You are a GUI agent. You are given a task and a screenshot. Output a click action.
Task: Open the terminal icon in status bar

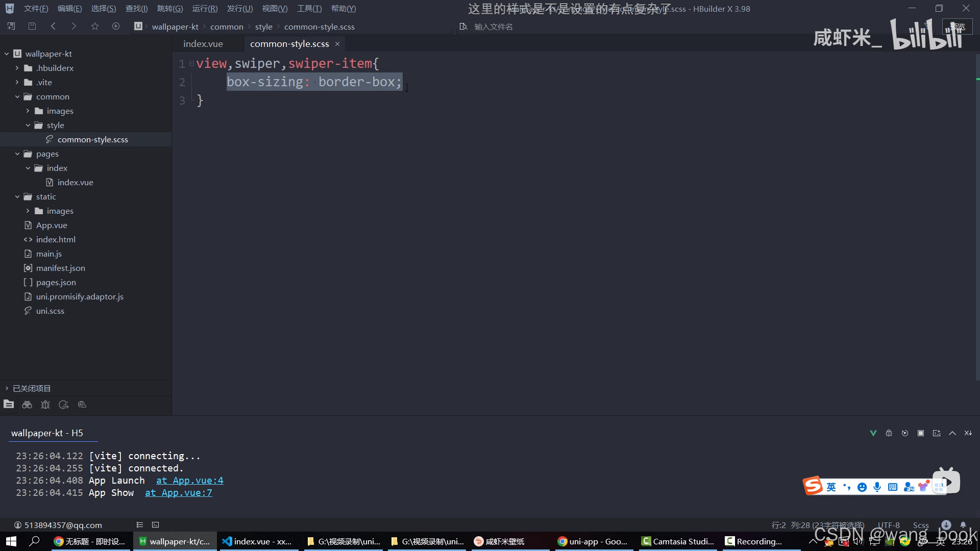click(156, 524)
